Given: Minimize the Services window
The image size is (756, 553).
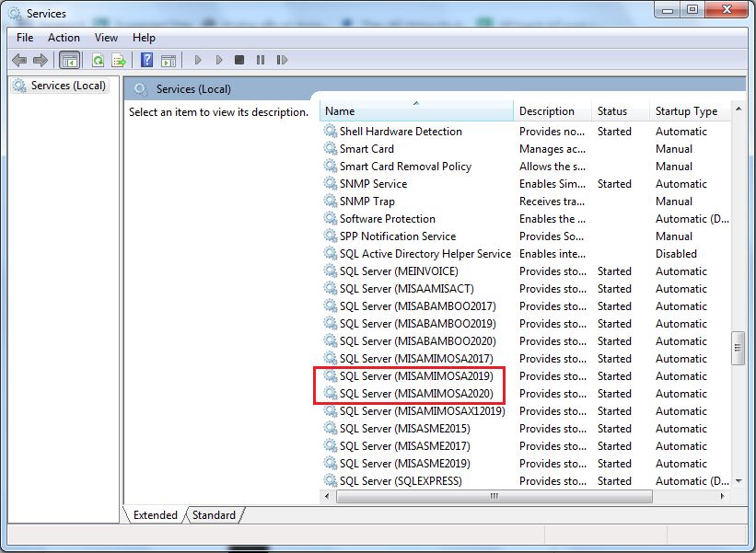Looking at the screenshot, I should click(668, 9).
